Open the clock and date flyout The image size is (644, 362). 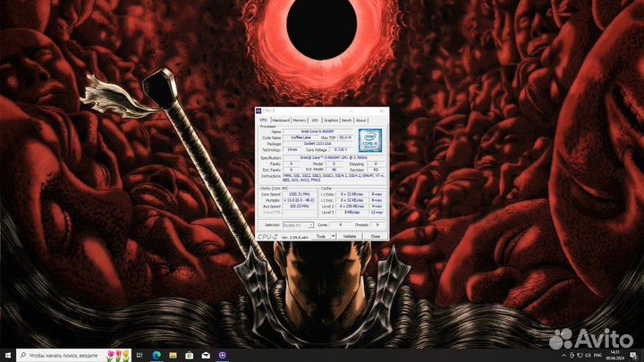tap(614, 355)
